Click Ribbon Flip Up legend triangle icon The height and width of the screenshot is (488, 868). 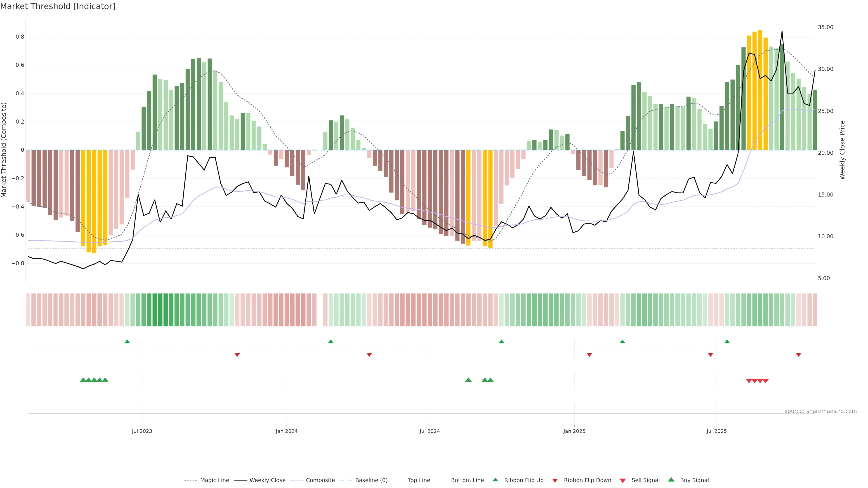pos(495,480)
